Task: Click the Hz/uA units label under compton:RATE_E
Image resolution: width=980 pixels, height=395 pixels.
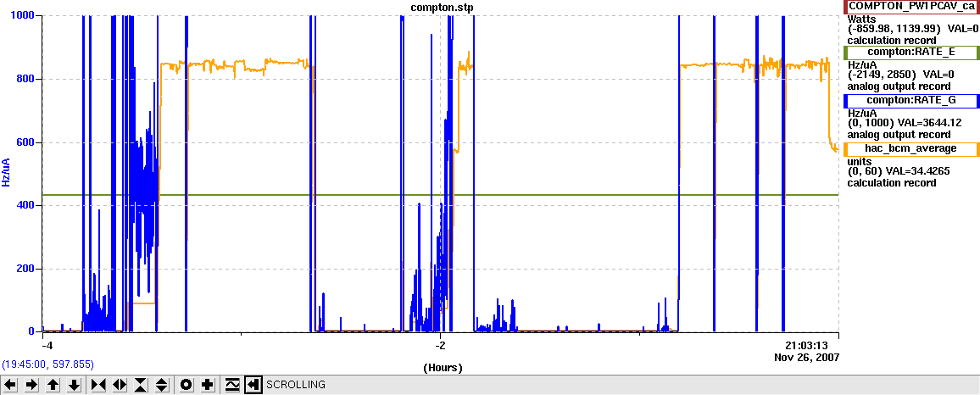Action: coord(860,64)
